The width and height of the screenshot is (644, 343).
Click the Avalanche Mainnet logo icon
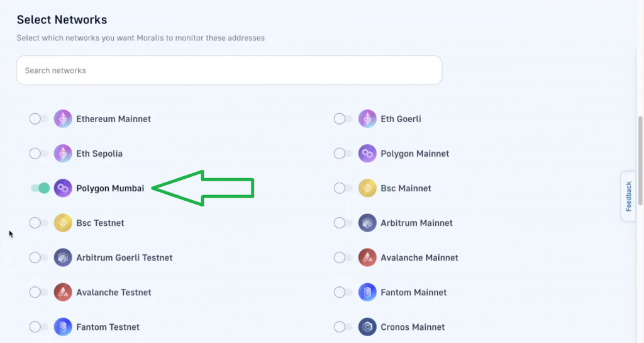[x=367, y=257]
